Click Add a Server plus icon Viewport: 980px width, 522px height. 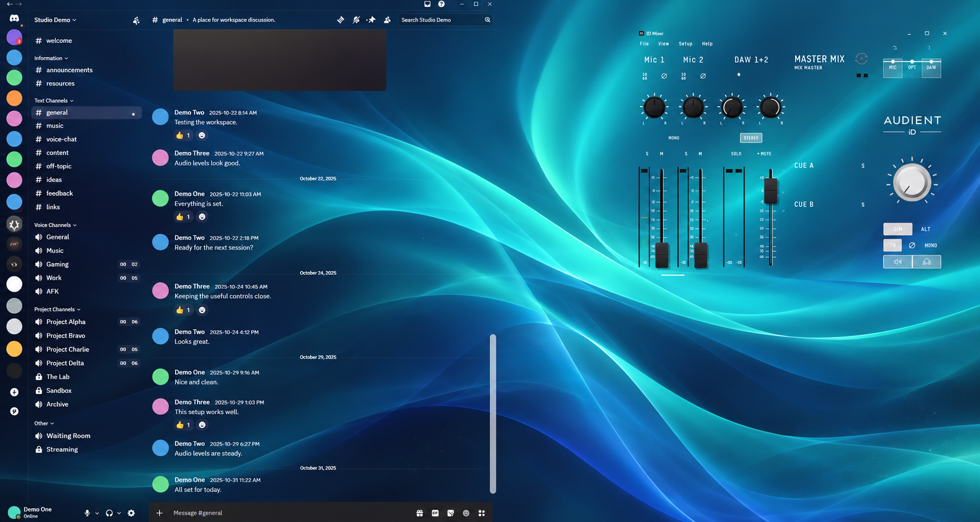pyautogui.click(x=14, y=392)
